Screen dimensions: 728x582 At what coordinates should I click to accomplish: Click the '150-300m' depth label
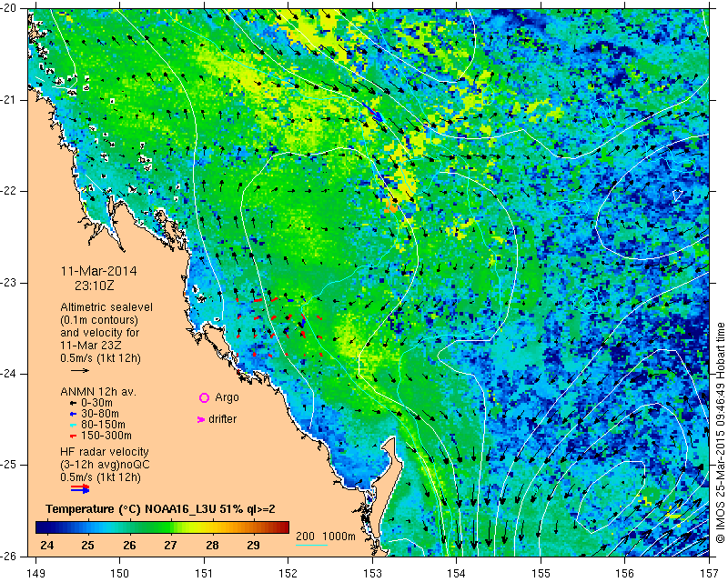click(x=106, y=436)
